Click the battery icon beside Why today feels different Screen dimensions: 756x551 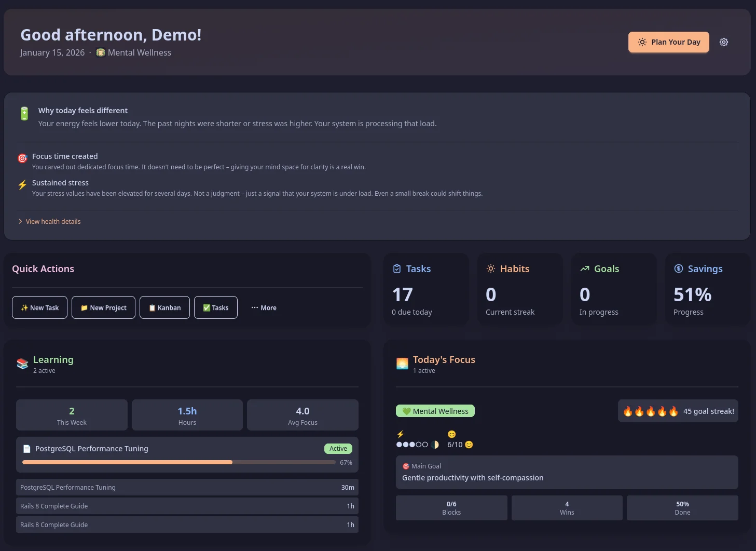(x=24, y=113)
